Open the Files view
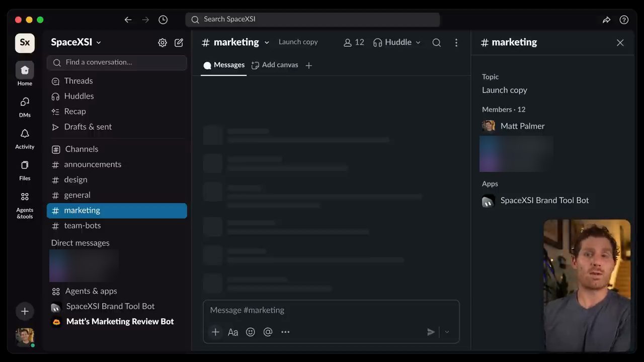The image size is (644, 362). (25, 170)
